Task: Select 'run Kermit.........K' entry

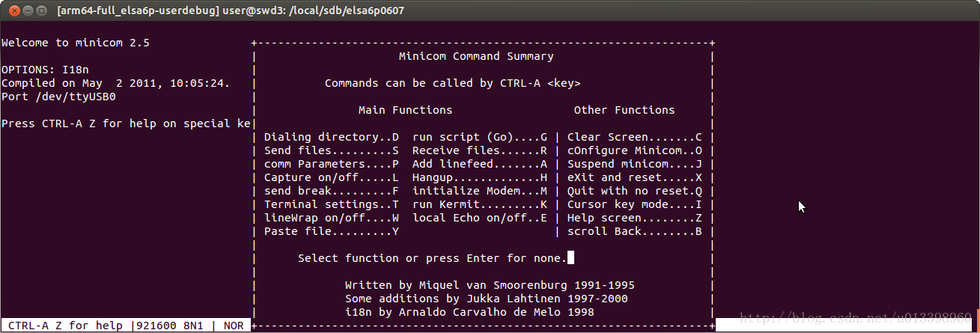Action: (480, 204)
